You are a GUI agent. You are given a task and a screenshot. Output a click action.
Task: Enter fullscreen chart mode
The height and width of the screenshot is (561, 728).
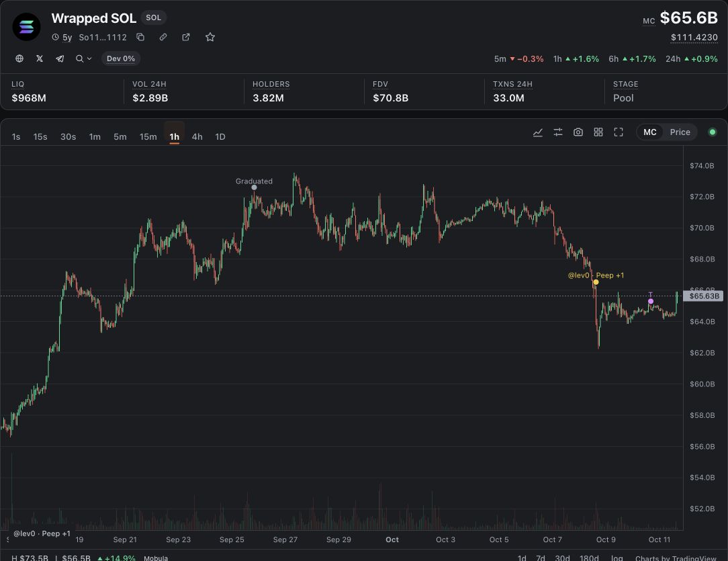tap(619, 132)
